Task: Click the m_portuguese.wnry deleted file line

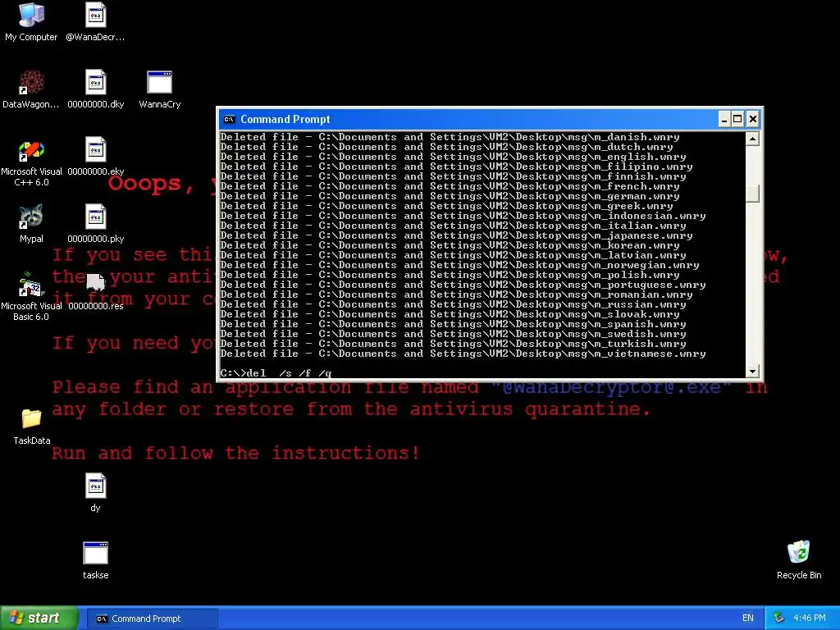Action: (463, 285)
